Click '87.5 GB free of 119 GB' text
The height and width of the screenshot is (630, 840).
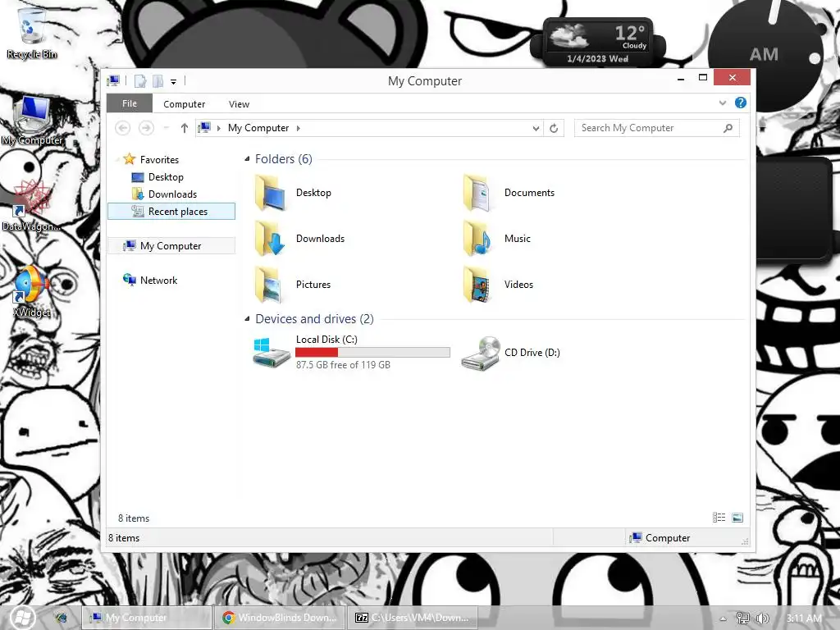click(x=344, y=365)
